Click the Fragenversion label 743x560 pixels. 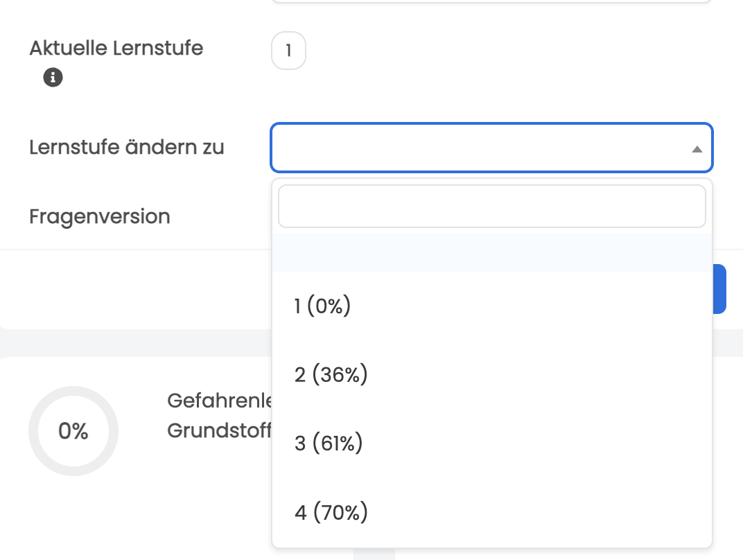(x=100, y=216)
